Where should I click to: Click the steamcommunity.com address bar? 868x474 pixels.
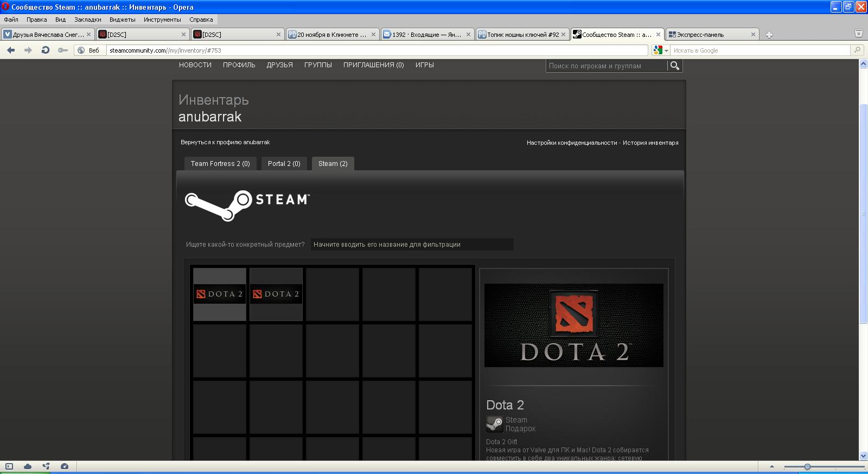tap(377, 50)
